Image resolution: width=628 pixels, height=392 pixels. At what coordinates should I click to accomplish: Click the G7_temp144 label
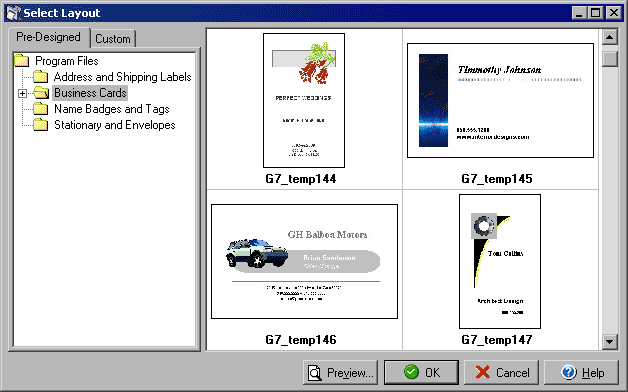click(x=301, y=179)
